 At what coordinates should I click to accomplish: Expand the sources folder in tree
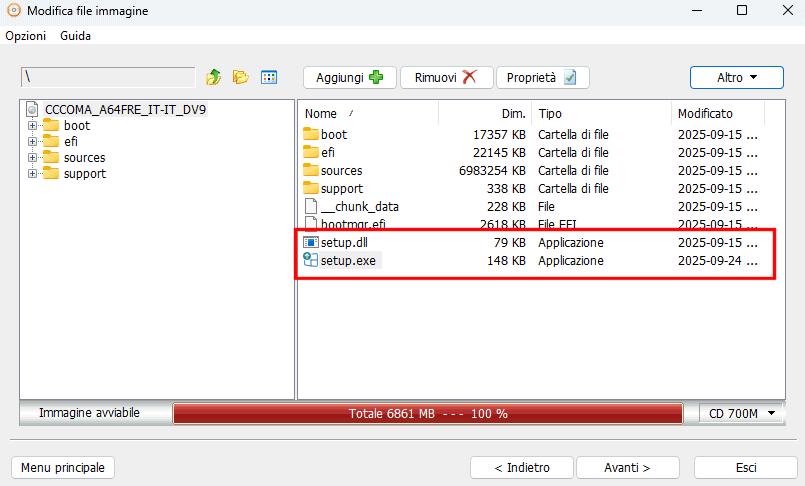[x=32, y=158]
